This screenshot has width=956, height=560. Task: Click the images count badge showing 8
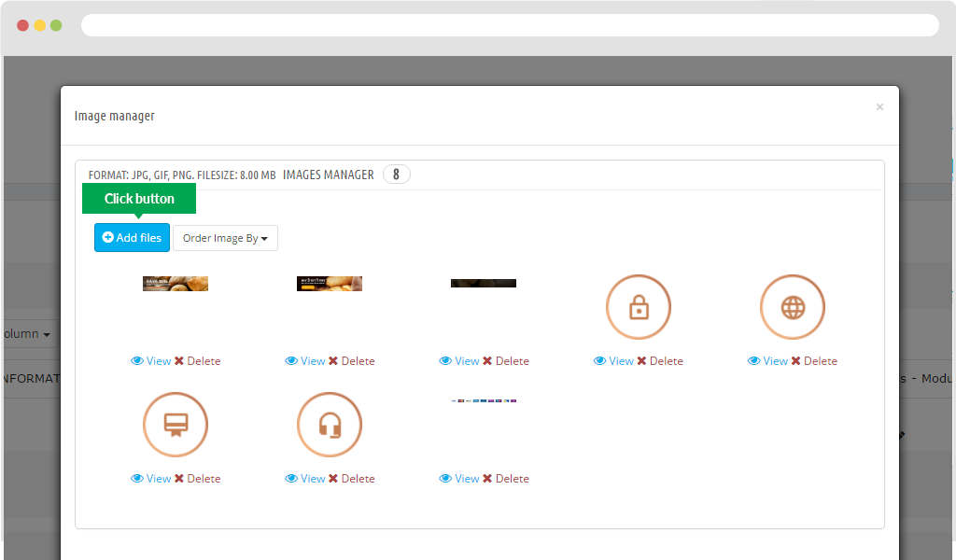[x=396, y=175]
